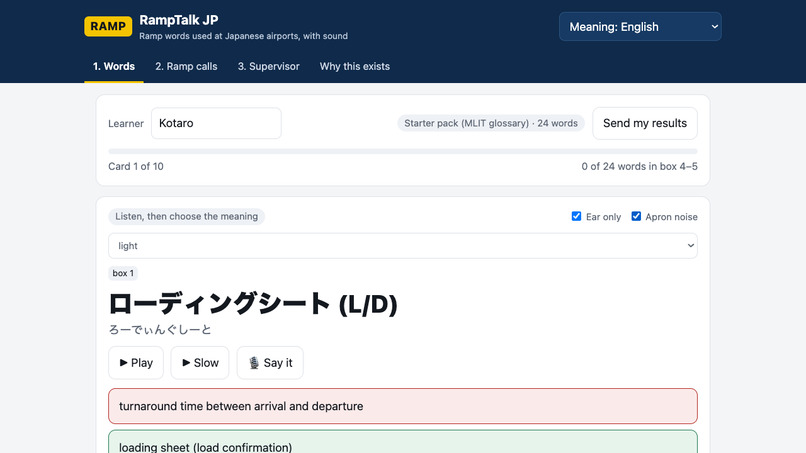Choose answer loading sheet (load confirmation)
The width and height of the screenshot is (806, 453).
[402, 442]
